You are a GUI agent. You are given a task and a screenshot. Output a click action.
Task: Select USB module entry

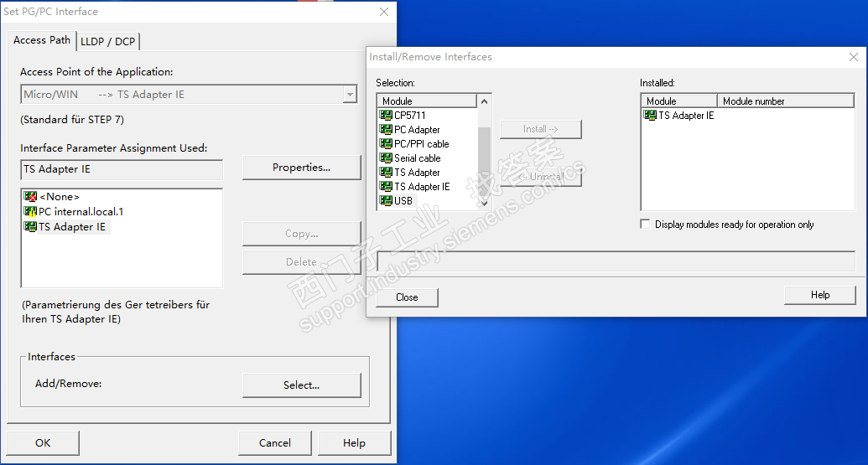[x=403, y=201]
